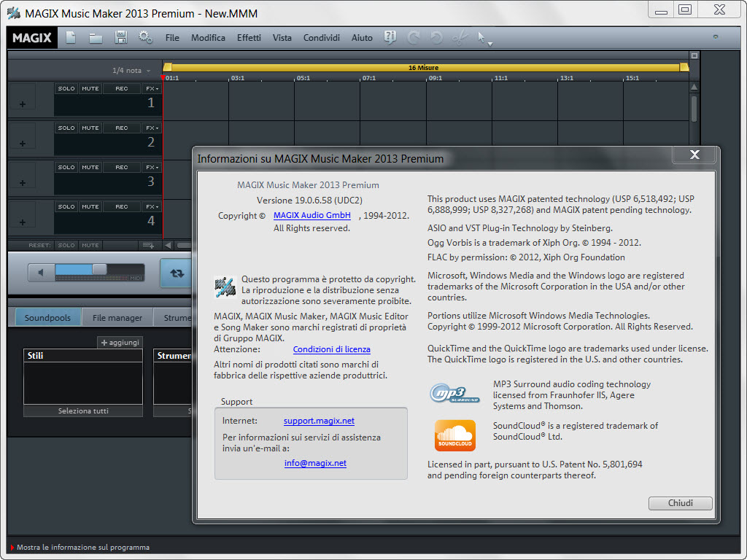The height and width of the screenshot is (560, 747).
Task: Click the MAGIX logo
Action: tap(32, 38)
